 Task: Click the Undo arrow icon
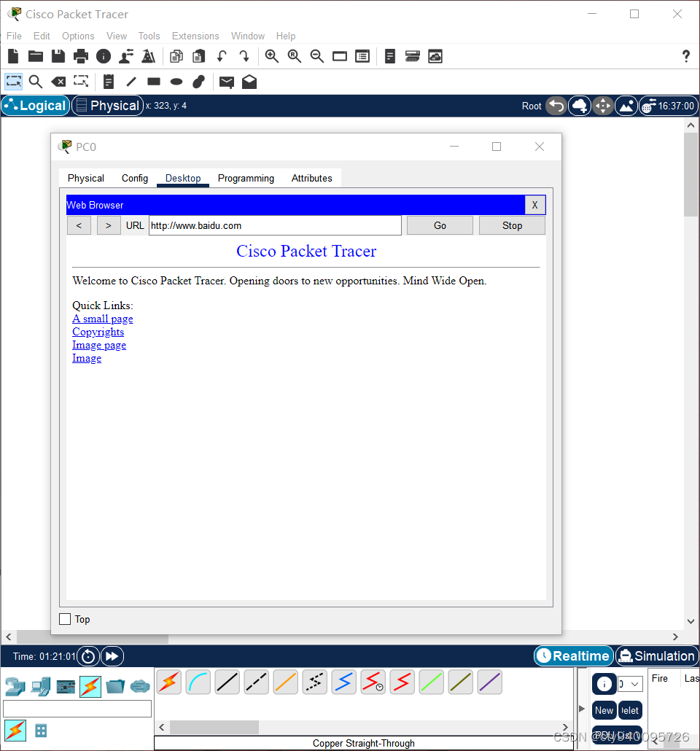[x=222, y=57]
